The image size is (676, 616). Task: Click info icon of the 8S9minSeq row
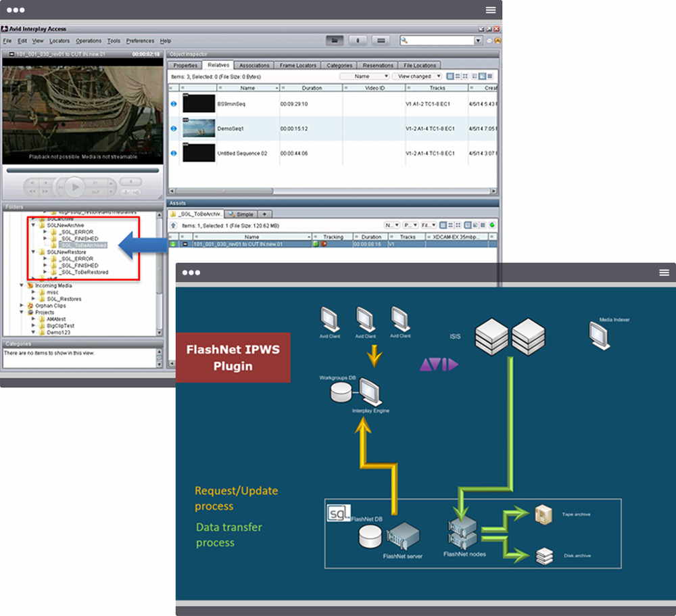click(x=173, y=104)
